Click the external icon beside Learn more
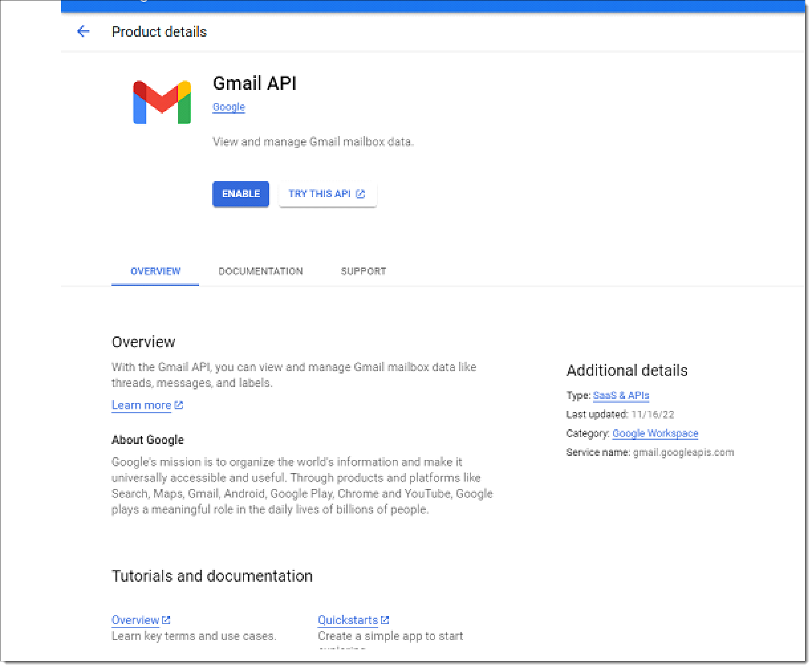Image resolution: width=812 pixels, height=668 pixels. click(x=179, y=405)
